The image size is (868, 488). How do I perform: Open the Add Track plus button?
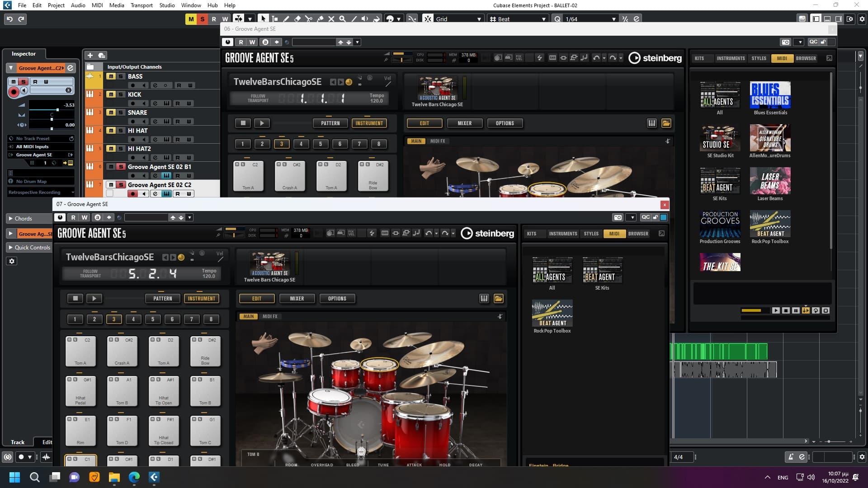[x=90, y=55]
